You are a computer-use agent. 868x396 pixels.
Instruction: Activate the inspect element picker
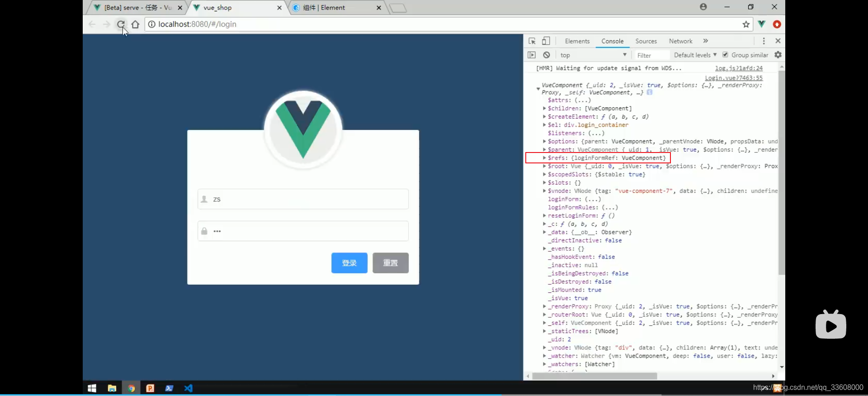pyautogui.click(x=532, y=41)
